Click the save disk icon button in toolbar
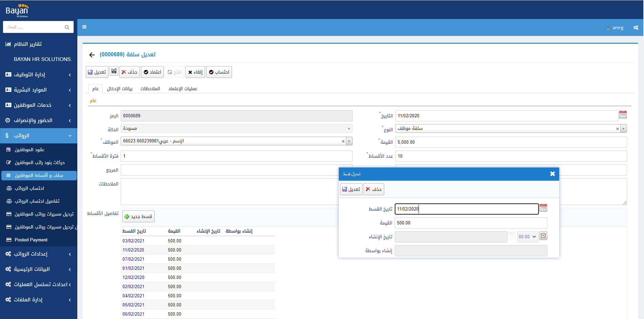This screenshot has height=319, width=644. coord(114,71)
